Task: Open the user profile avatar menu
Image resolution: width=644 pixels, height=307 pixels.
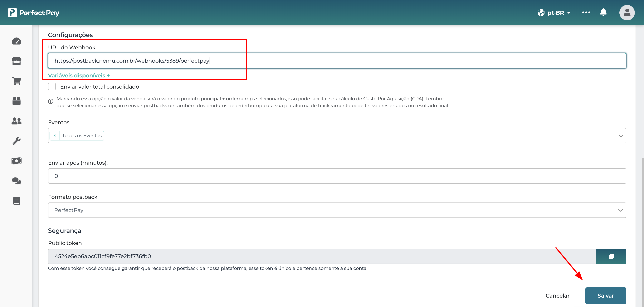Action: click(x=627, y=12)
